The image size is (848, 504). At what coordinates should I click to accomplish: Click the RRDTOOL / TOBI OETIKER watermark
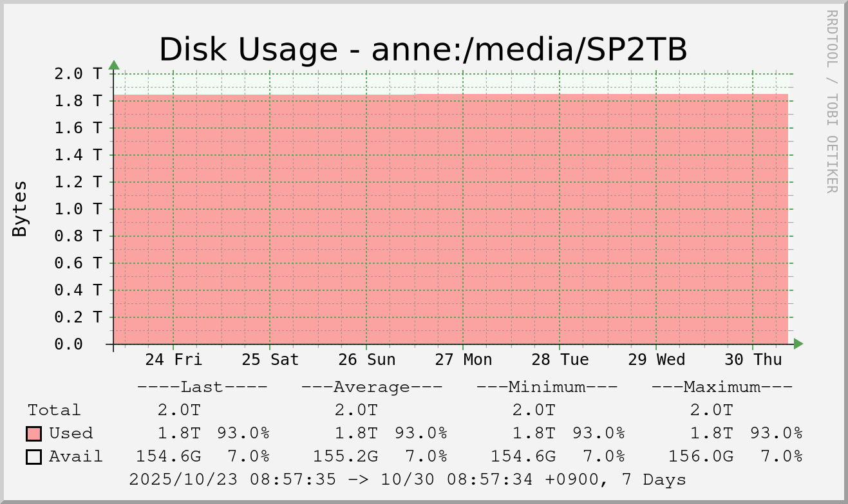pos(832,101)
